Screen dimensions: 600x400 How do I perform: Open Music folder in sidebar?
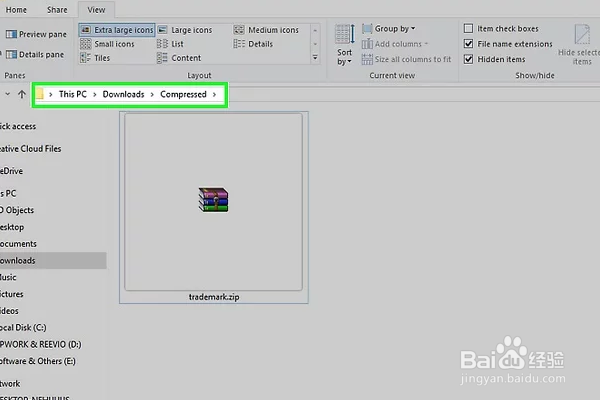tap(8, 277)
